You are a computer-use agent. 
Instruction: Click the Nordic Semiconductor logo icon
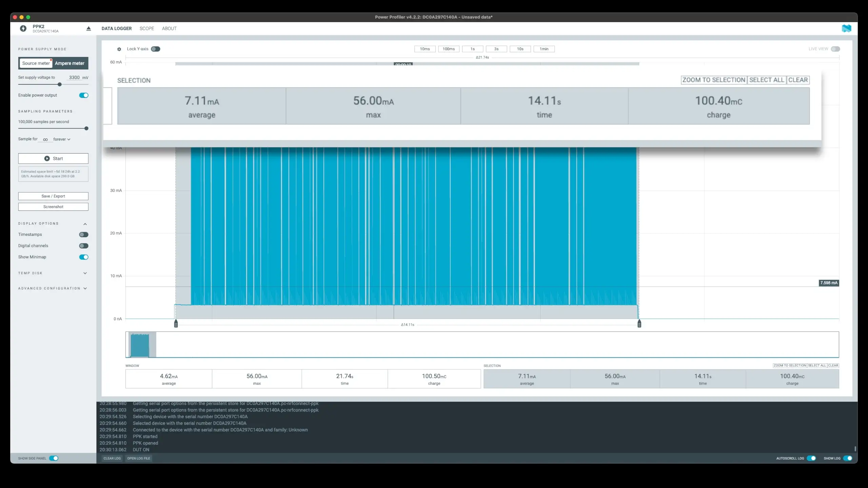(x=846, y=28)
